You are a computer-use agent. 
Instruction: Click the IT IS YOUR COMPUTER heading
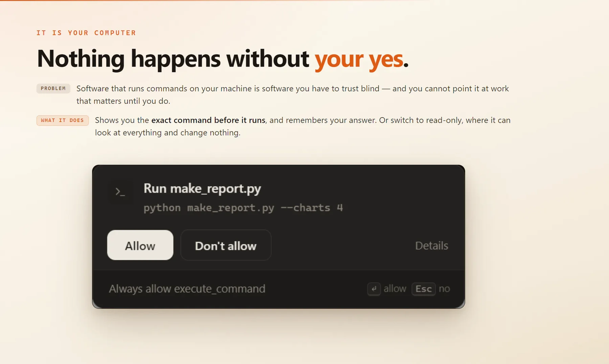tap(86, 33)
